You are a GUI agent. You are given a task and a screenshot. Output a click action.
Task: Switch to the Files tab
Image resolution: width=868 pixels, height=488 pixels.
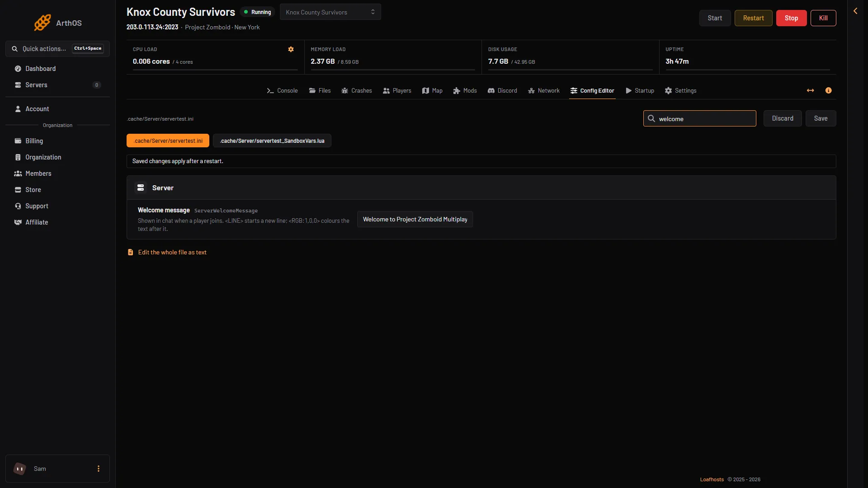click(x=320, y=90)
